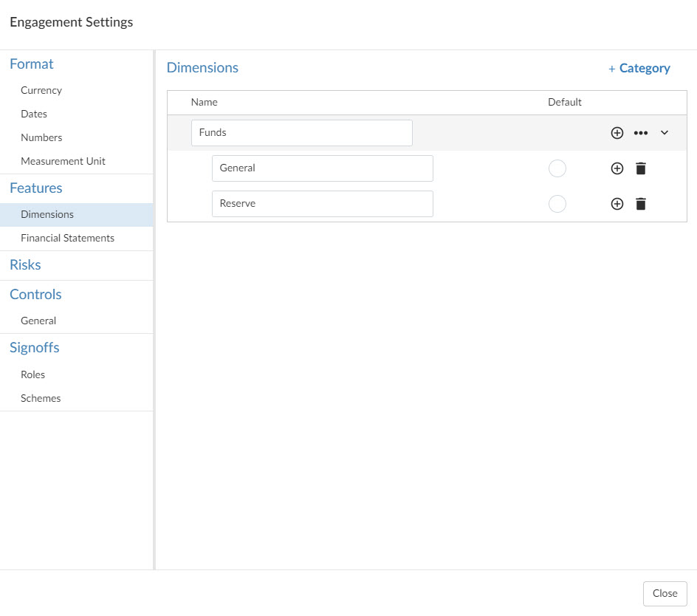Image resolution: width=697 pixels, height=616 pixels.
Task: Edit the Reserve name text field
Action: click(322, 204)
